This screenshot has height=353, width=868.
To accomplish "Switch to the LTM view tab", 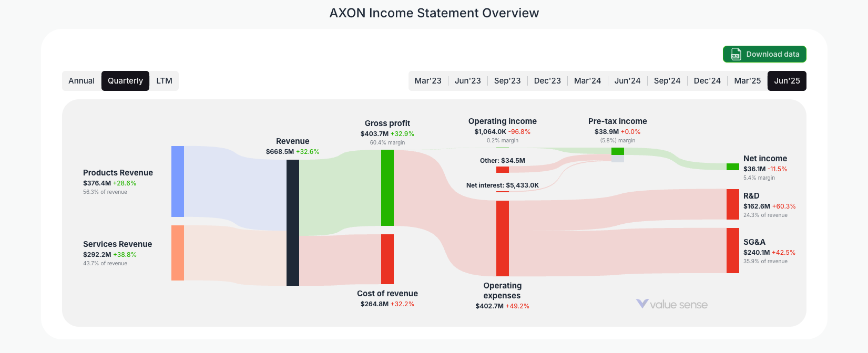I will (x=165, y=81).
